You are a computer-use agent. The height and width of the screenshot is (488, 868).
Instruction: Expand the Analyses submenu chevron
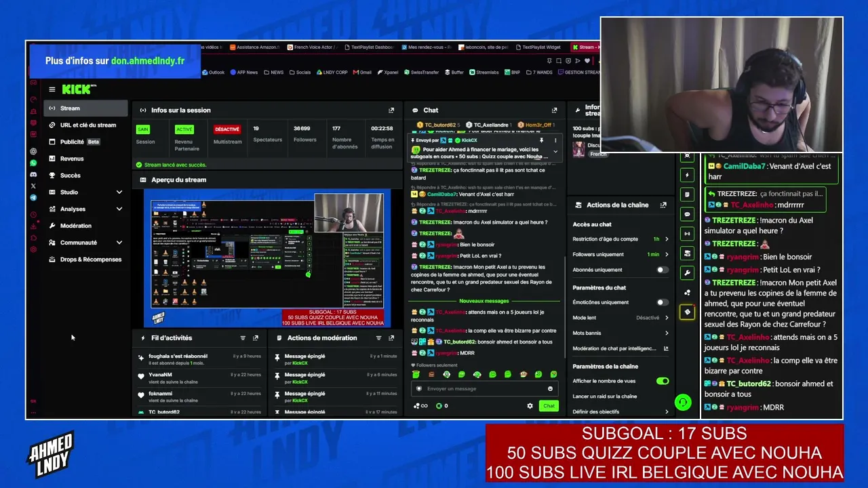point(119,209)
